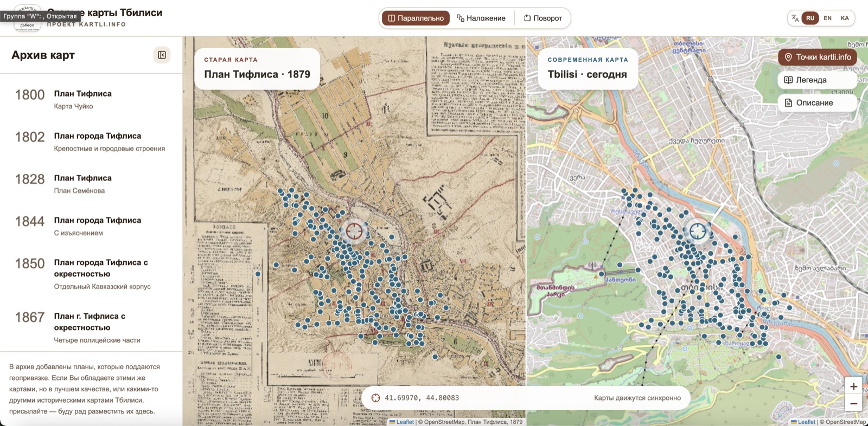868x426 pixels.
Task: Click the crosshair icon beside coordinates
Action: click(x=375, y=398)
